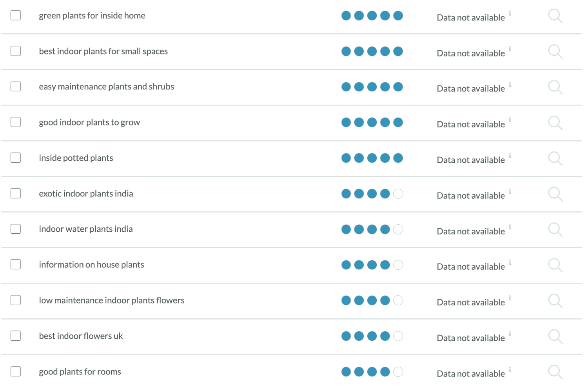Viewport: 588px width, 387px height.
Task: Click search icon for green plants for inside home
Action: click(x=555, y=16)
